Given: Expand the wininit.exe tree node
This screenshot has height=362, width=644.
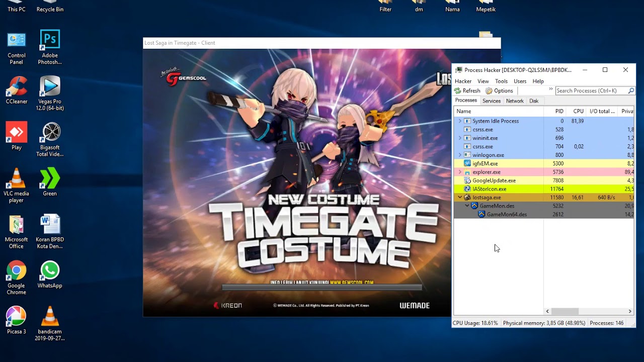Looking at the screenshot, I should 460,138.
